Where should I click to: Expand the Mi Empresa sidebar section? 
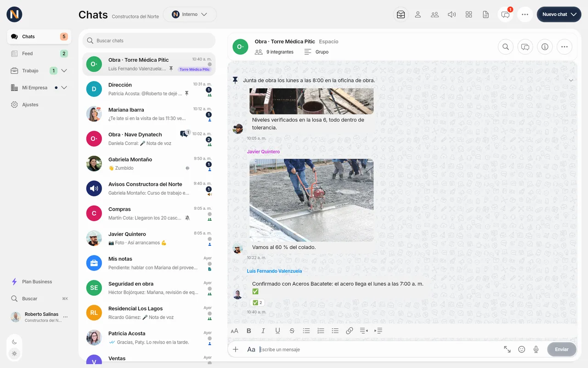[64, 88]
